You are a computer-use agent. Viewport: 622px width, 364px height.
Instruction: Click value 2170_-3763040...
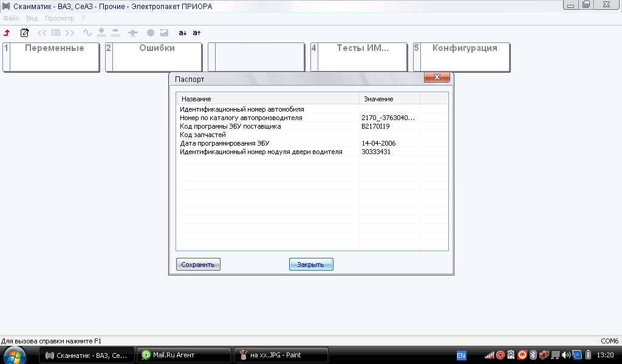click(388, 118)
